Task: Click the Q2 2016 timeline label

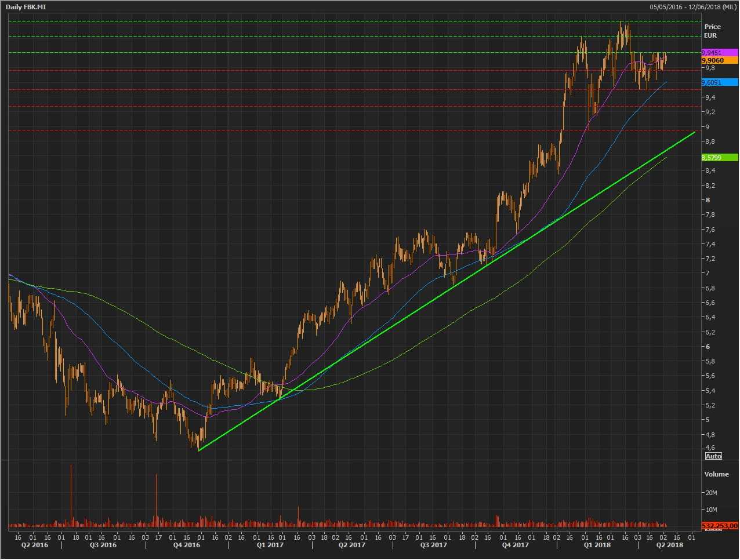Action: pos(35,545)
